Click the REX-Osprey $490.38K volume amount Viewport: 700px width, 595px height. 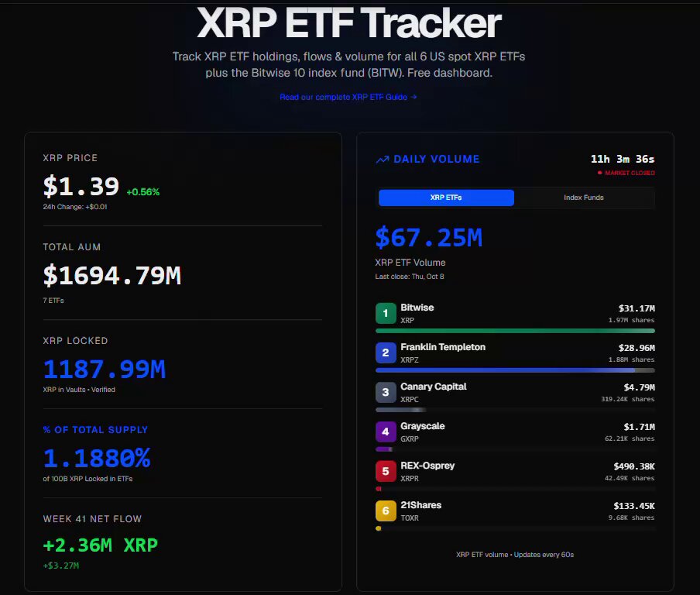(634, 466)
